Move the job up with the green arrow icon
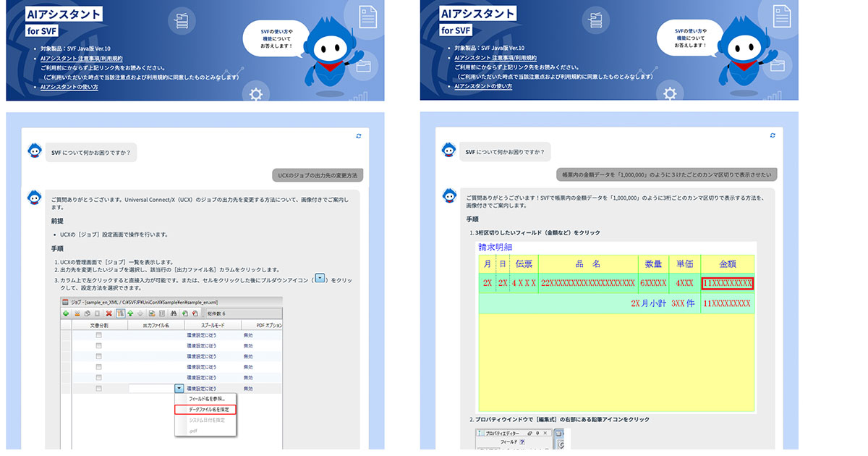 [x=130, y=313]
